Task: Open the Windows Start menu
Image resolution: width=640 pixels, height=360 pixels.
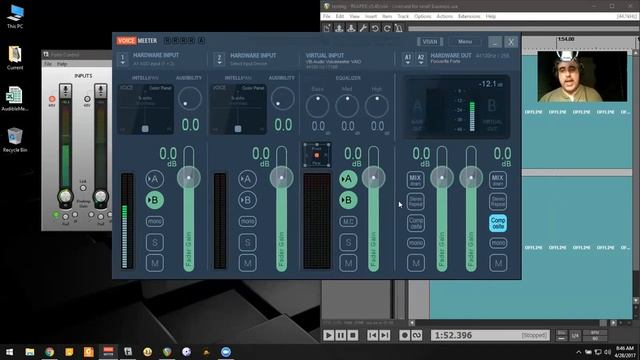Action: point(9,351)
